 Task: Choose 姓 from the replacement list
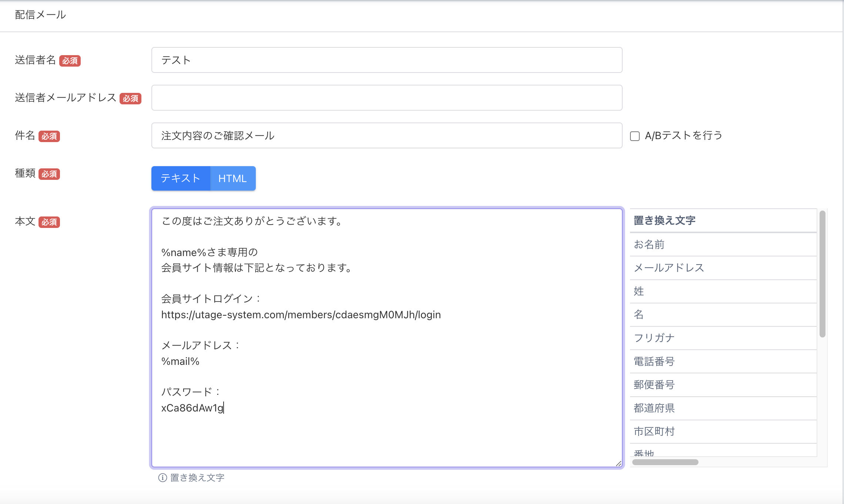(x=639, y=291)
